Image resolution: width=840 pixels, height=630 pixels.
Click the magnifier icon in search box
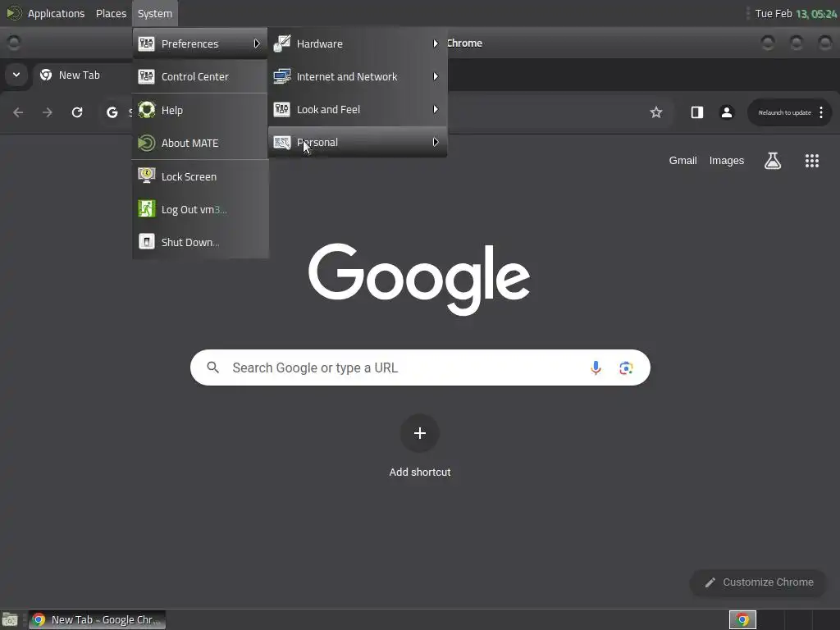pos(213,367)
